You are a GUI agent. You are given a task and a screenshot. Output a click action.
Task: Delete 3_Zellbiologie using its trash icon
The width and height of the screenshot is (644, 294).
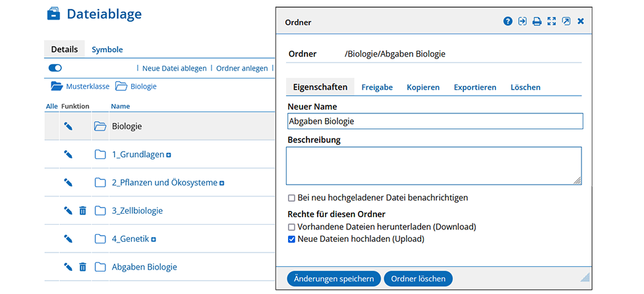82,211
